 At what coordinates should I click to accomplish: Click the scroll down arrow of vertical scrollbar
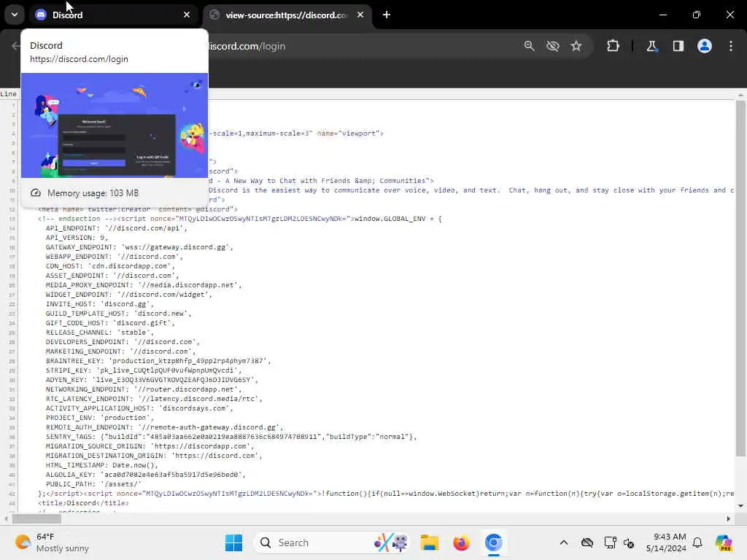pos(740,506)
